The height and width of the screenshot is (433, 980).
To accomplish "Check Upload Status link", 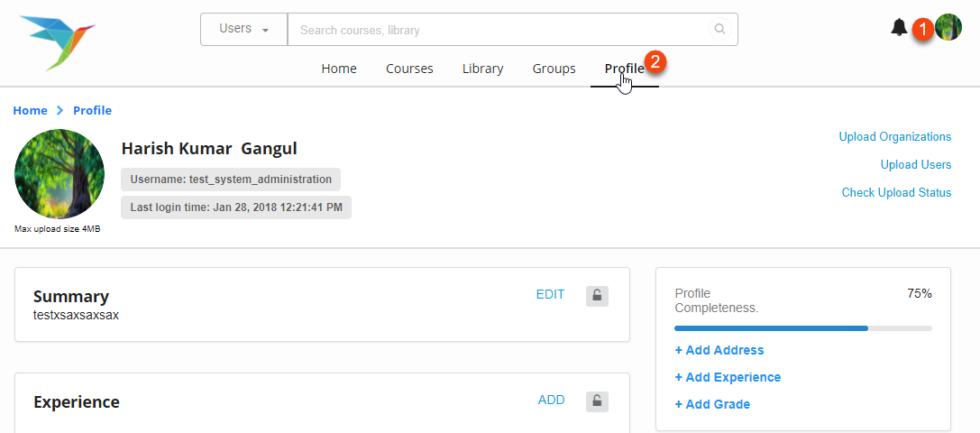I will (896, 192).
